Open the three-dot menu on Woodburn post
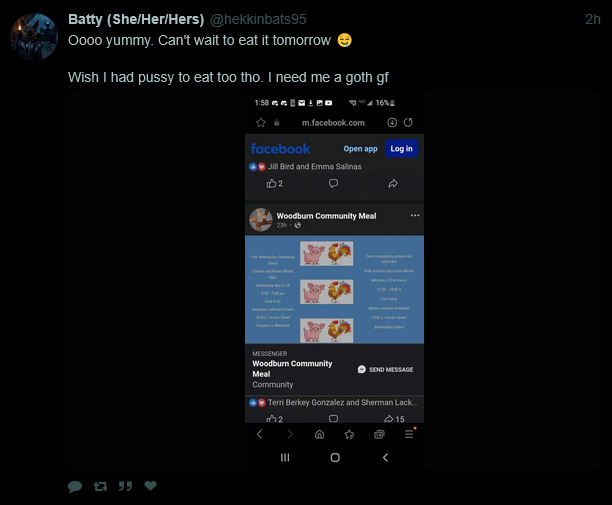 pos(415,215)
